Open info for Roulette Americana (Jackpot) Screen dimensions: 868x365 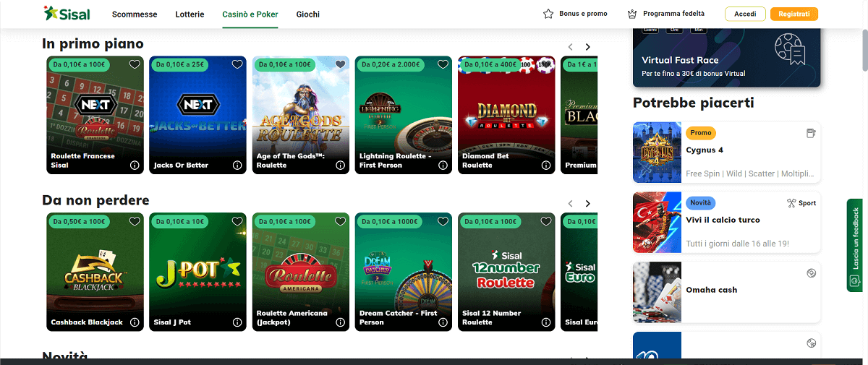[340, 322]
